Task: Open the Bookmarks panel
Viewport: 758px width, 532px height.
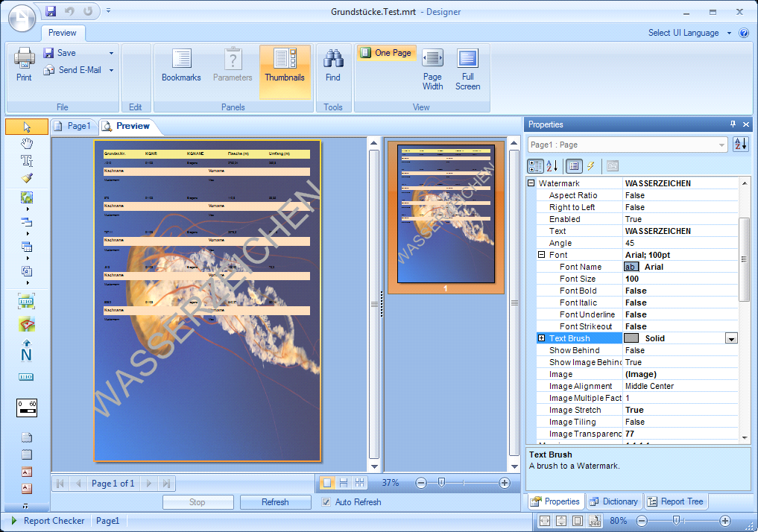Action: [180, 67]
